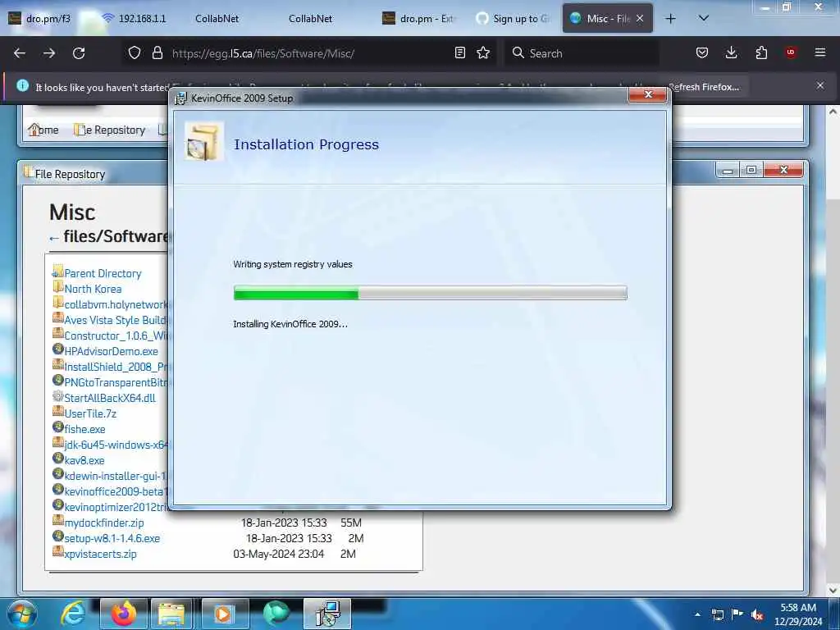
Task: Download kevinoffice2009-beta file
Action: coord(116,491)
